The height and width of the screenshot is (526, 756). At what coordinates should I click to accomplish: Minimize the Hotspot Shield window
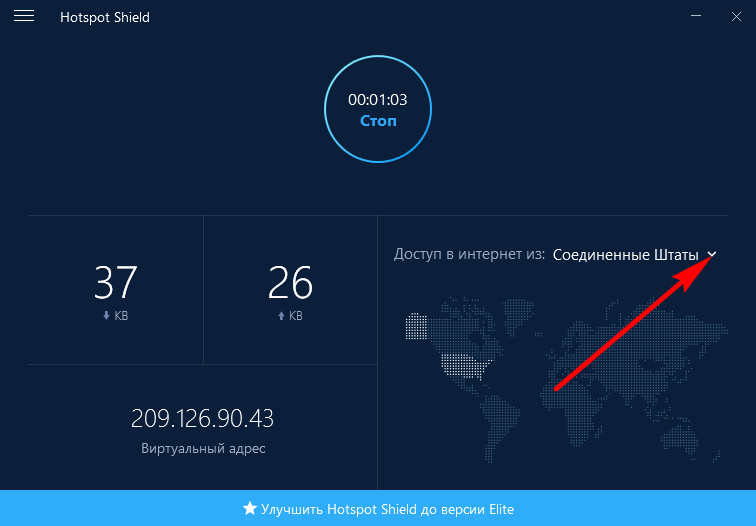(696, 16)
